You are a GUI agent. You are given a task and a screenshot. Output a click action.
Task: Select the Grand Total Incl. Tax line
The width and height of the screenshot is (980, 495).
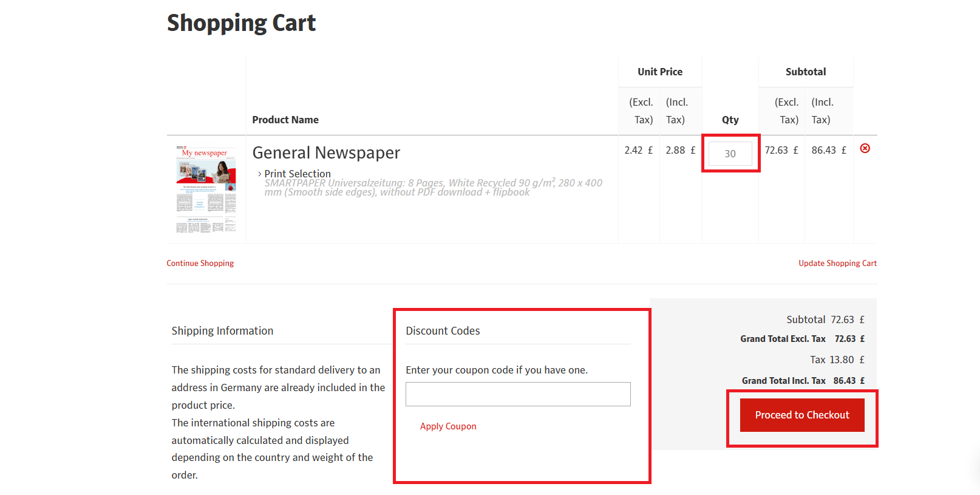coord(803,381)
